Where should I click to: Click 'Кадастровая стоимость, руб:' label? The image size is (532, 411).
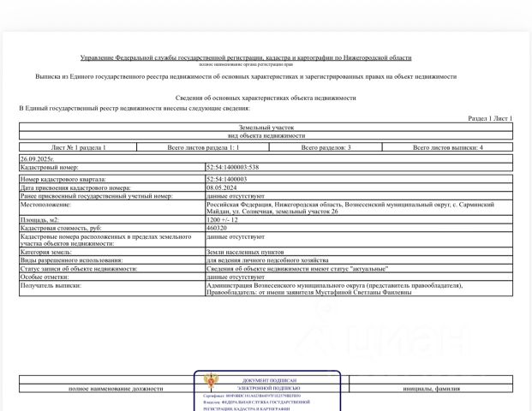[61, 229]
